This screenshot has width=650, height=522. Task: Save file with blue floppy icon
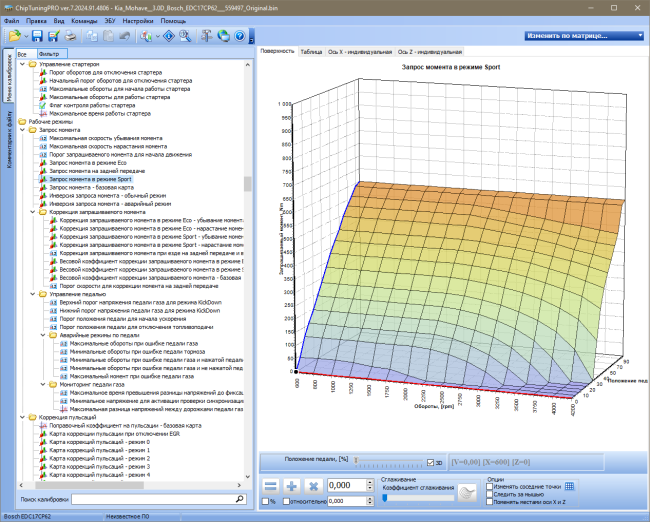pyautogui.click(x=37, y=36)
